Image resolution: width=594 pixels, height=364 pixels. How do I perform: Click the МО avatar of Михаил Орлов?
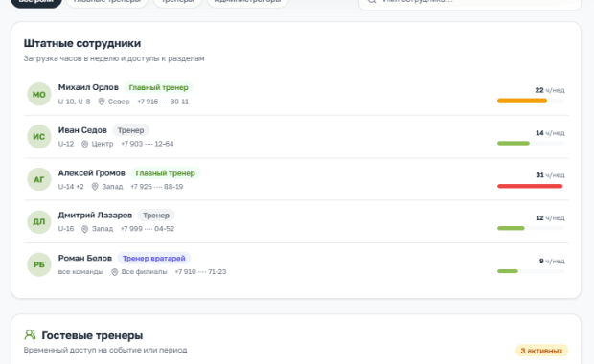(39, 94)
